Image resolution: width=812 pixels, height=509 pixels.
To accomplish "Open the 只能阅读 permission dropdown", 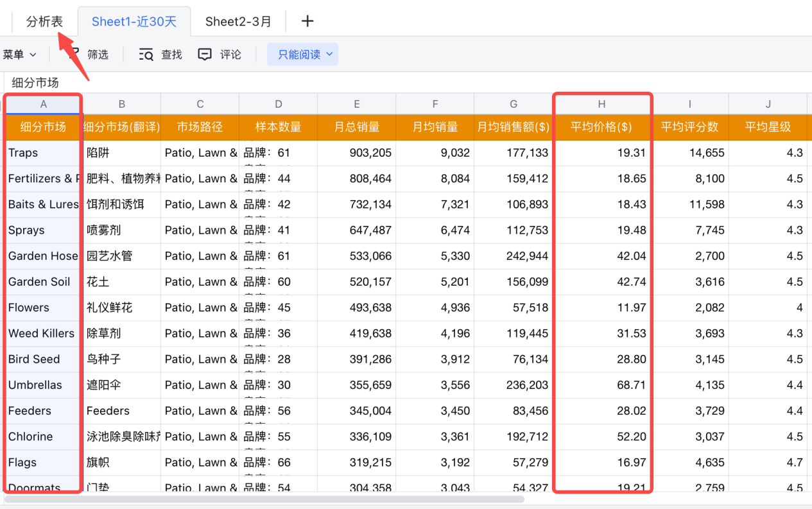I will (302, 54).
